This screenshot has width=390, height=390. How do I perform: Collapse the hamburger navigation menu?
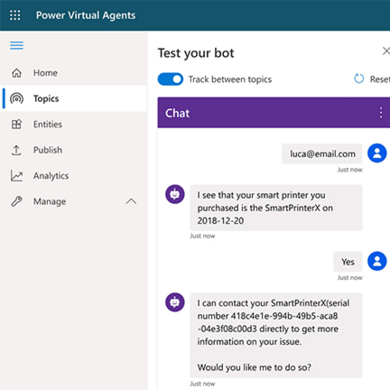click(17, 45)
